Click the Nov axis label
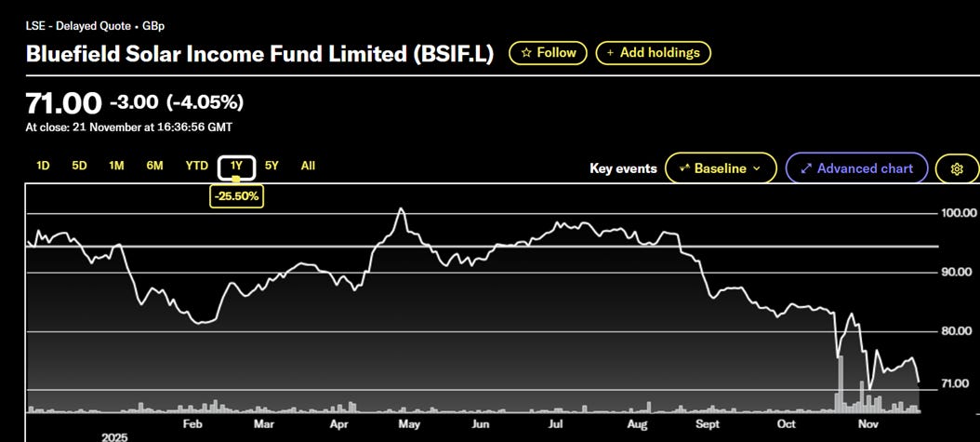Viewport: 980px width, 442px height. point(868,424)
